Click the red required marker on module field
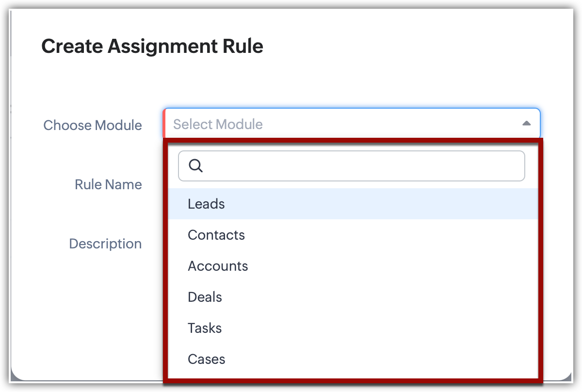Screen dimensions: 582x392 (x=165, y=124)
